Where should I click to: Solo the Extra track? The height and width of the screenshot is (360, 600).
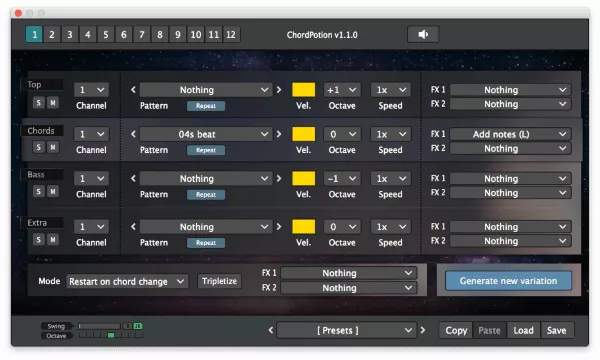(x=39, y=240)
